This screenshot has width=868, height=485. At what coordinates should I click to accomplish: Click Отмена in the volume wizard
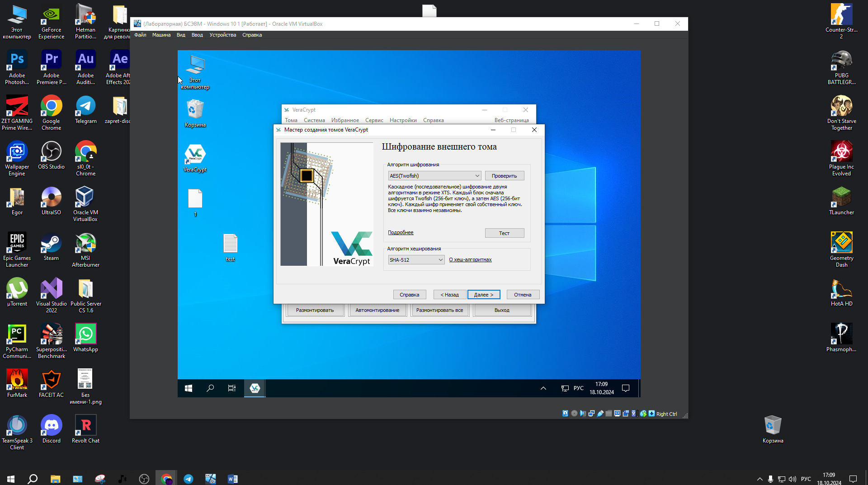[523, 295]
